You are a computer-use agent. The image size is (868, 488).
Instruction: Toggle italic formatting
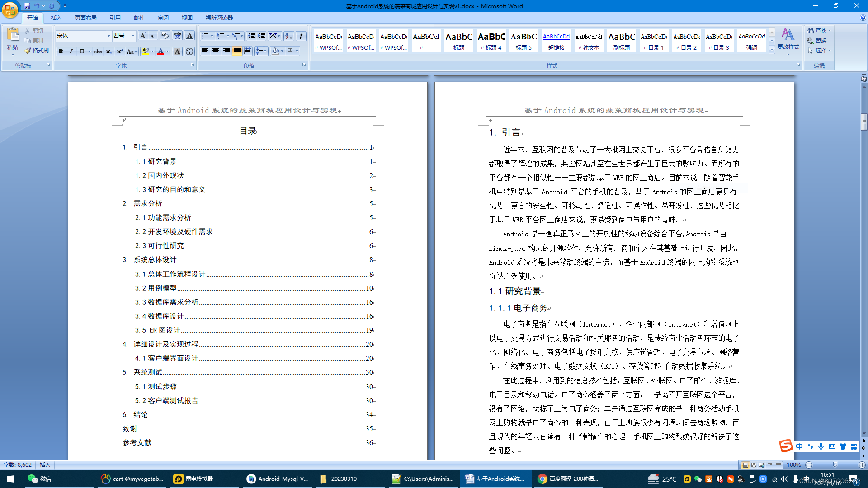pyautogui.click(x=71, y=52)
